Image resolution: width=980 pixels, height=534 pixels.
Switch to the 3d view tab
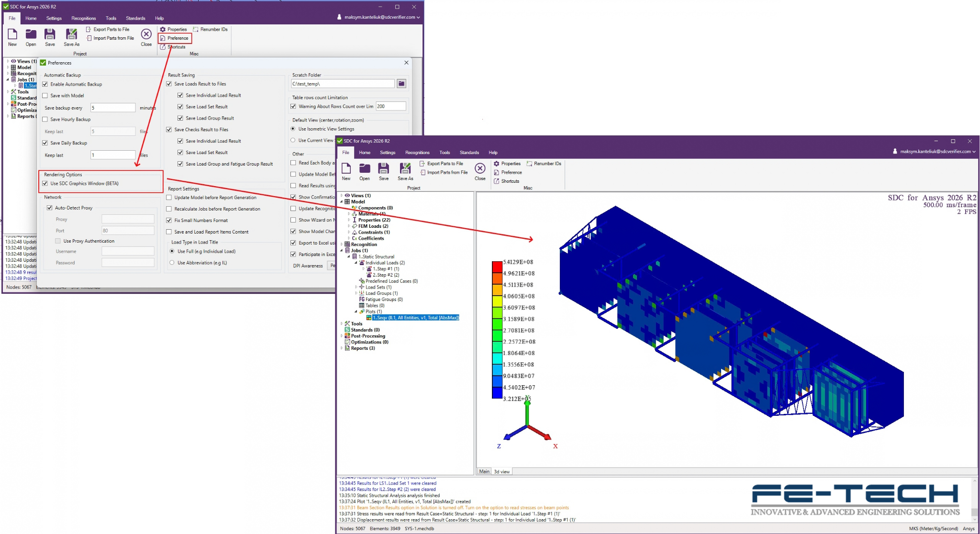pos(502,472)
